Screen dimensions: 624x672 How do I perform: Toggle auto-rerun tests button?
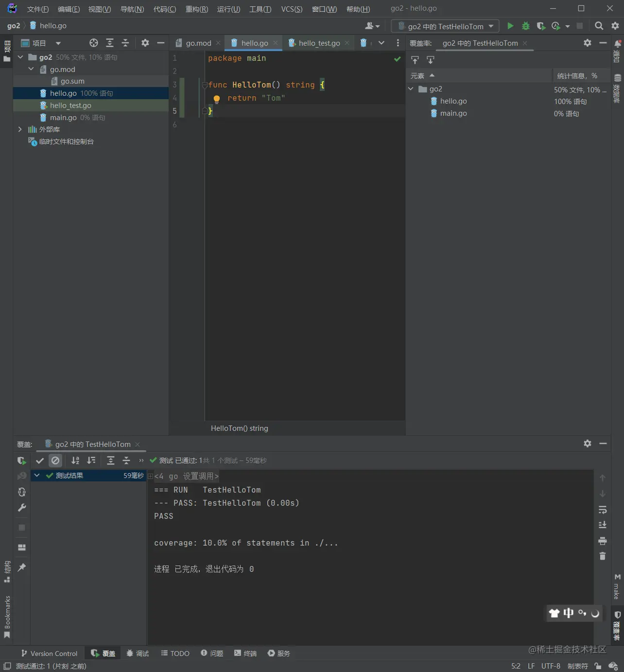pyautogui.click(x=22, y=492)
